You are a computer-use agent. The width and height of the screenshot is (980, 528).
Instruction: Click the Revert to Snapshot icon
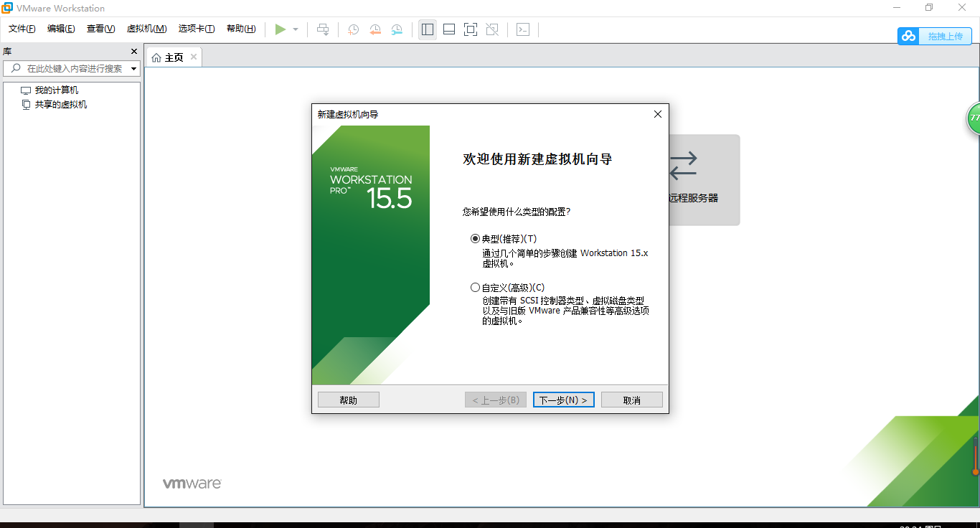click(375, 29)
